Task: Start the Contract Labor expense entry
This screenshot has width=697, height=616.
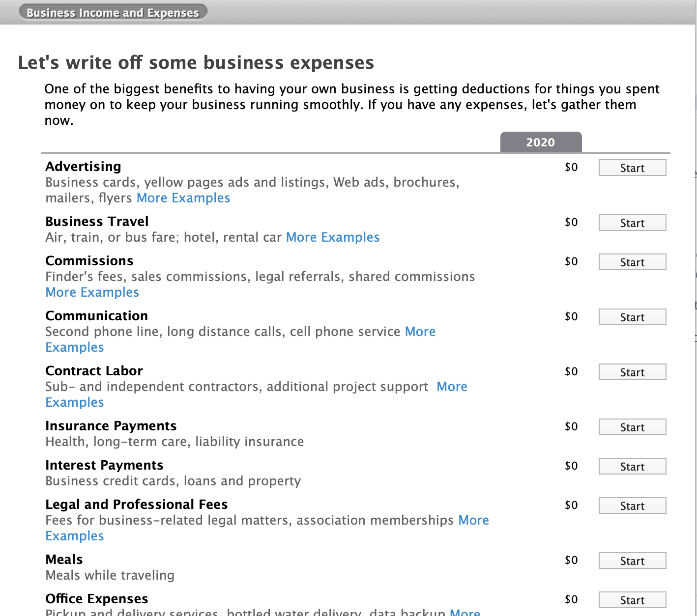Action: 632,372
